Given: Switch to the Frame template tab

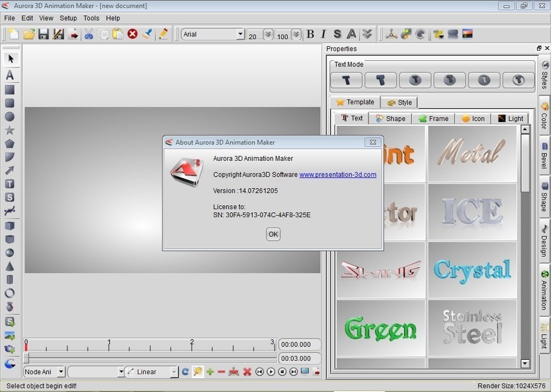Looking at the screenshot, I should point(434,118).
